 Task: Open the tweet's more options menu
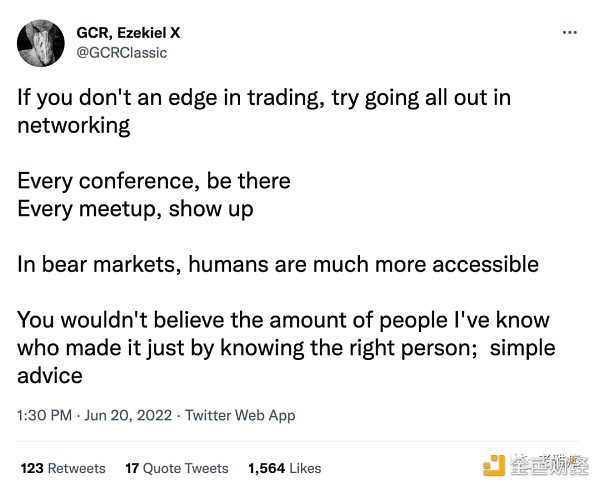(570, 32)
